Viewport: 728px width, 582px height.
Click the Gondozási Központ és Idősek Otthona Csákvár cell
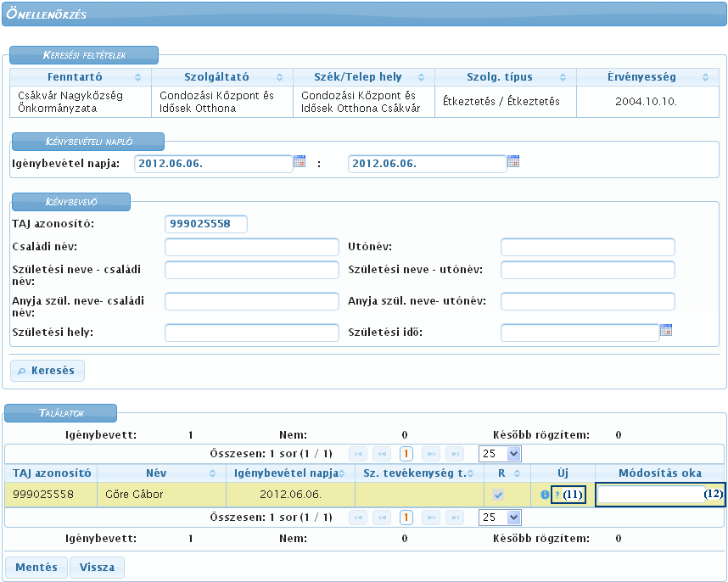364,102
